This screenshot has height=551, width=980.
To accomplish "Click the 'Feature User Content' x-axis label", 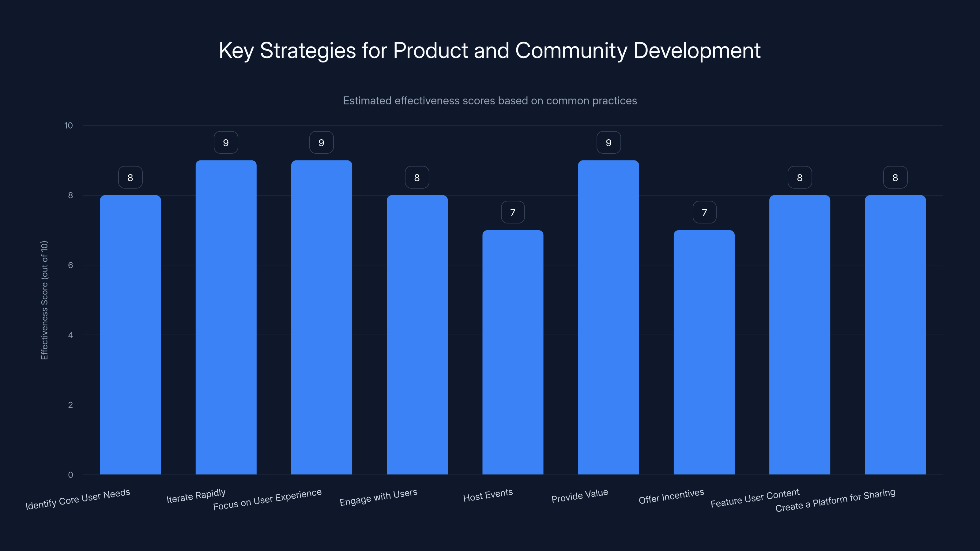I will click(x=755, y=498).
